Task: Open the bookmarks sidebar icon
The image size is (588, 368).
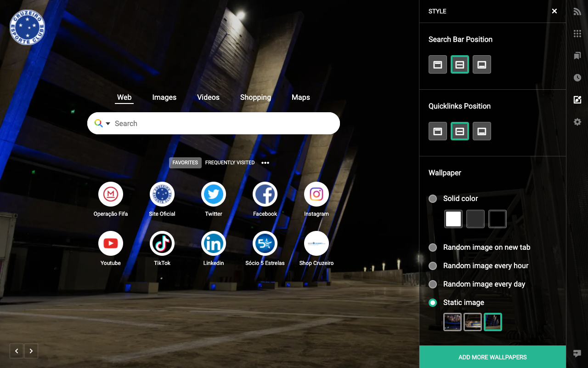Action: [577, 56]
